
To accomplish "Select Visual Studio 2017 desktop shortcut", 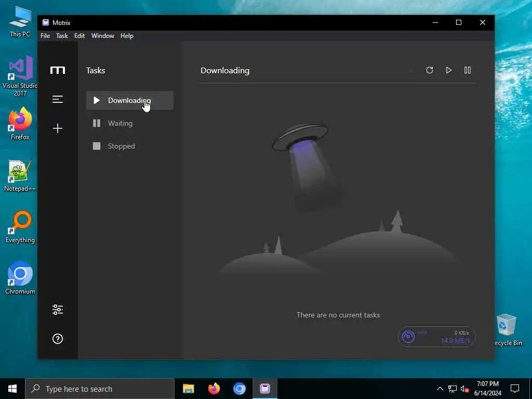I will 20,76.
